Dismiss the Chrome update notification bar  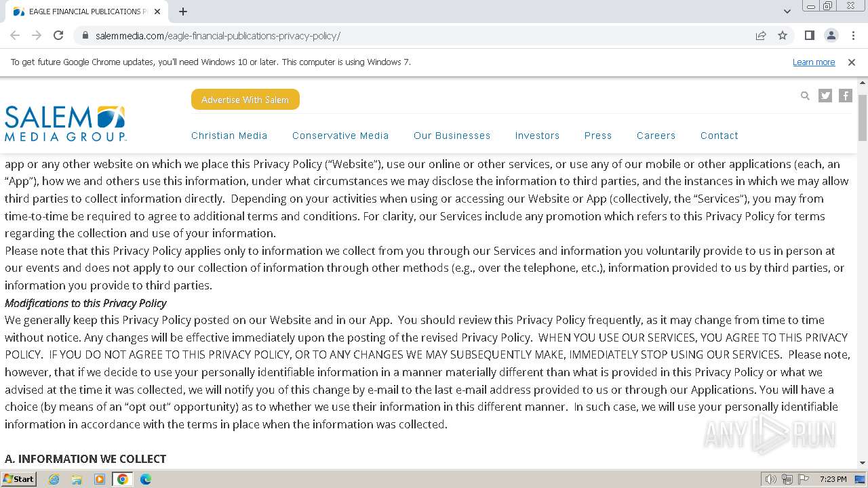[852, 62]
